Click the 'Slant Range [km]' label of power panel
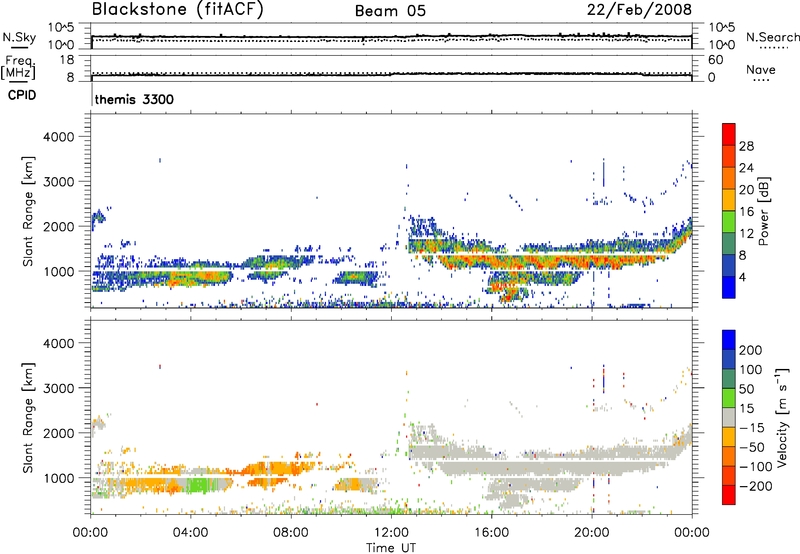This screenshot has height=554, width=800. pyautogui.click(x=28, y=211)
